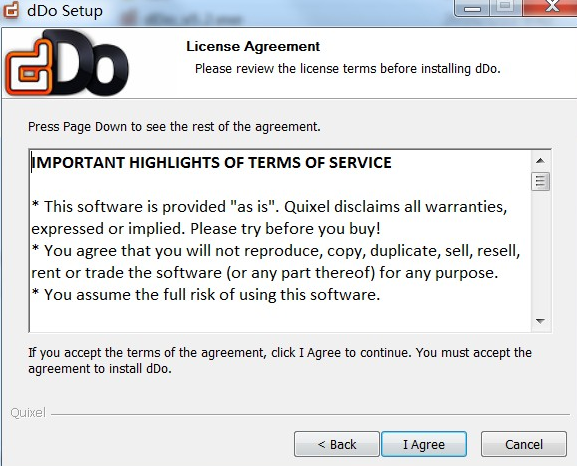Click the dDo icon in title bar
577x466 pixels.
pyautogui.click(x=11, y=10)
